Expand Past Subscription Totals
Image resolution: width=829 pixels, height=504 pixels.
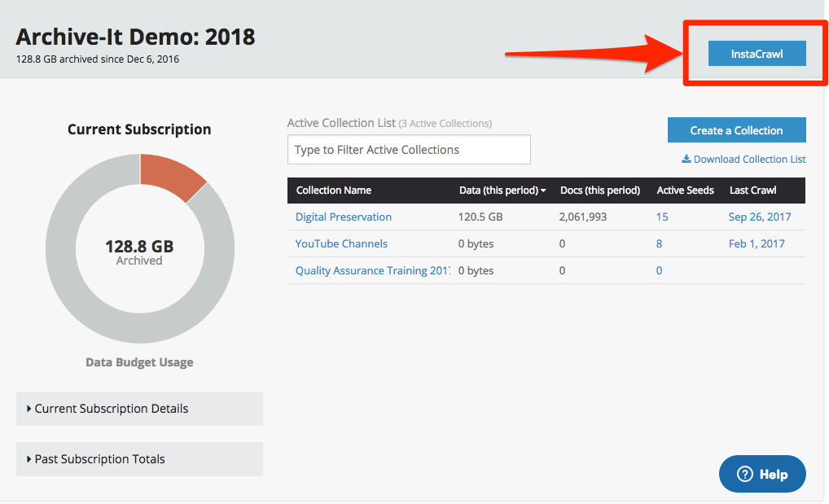tap(139, 459)
